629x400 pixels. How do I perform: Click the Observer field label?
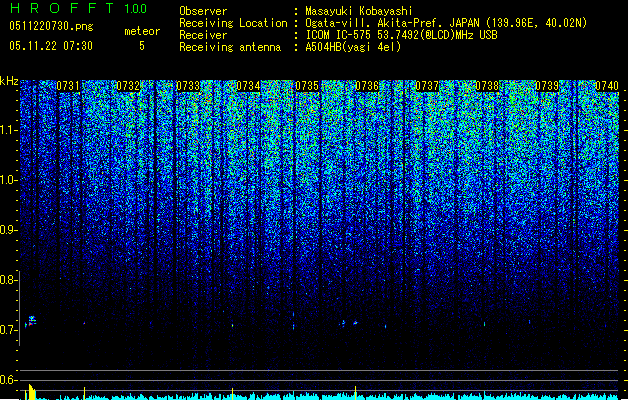tap(203, 11)
